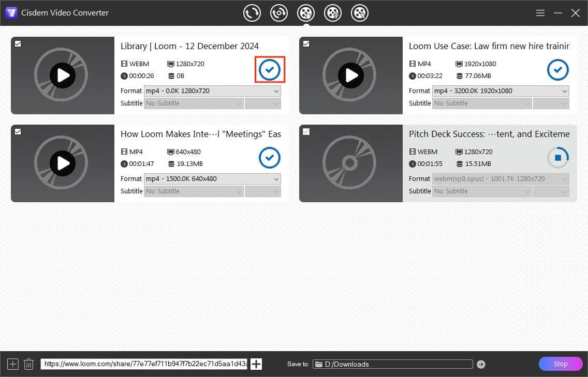The image size is (588, 377).
Task: Open output folder with arrow icon
Action: (x=481, y=364)
